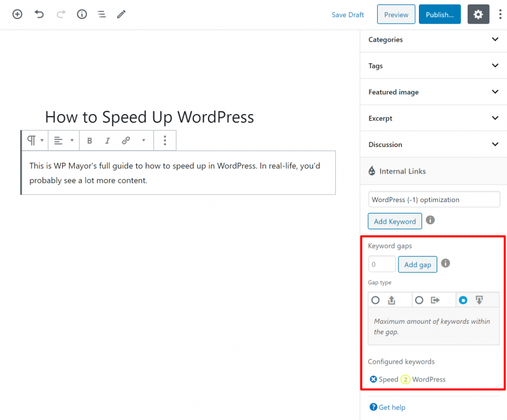This screenshot has width=507, height=420.
Task: Open more rich text controls arrow
Action: 144,141
